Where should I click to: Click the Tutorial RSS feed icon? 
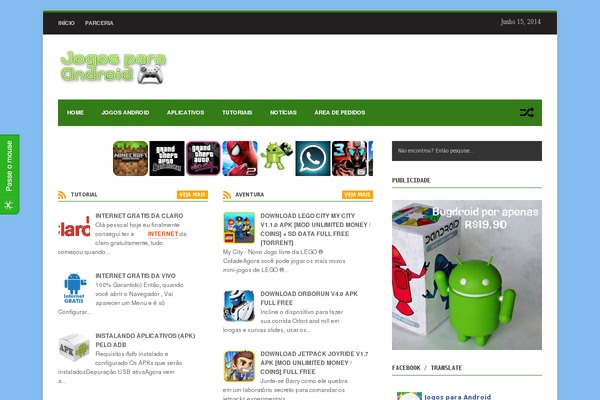[62, 195]
